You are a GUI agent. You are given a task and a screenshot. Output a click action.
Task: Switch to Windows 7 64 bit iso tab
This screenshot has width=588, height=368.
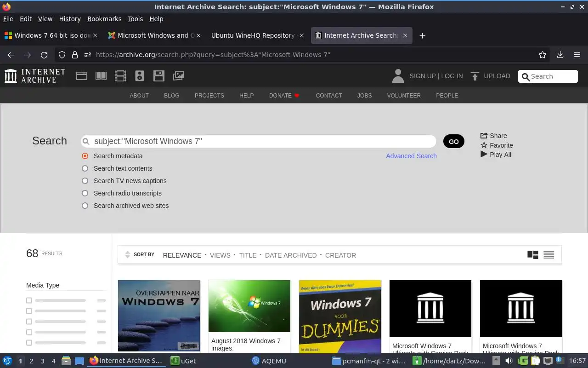tap(51, 35)
